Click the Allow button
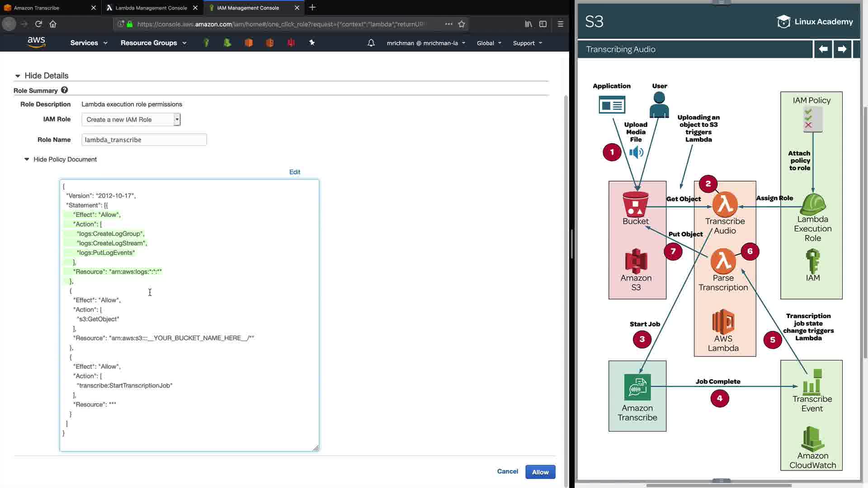The image size is (868, 488). pos(540,472)
